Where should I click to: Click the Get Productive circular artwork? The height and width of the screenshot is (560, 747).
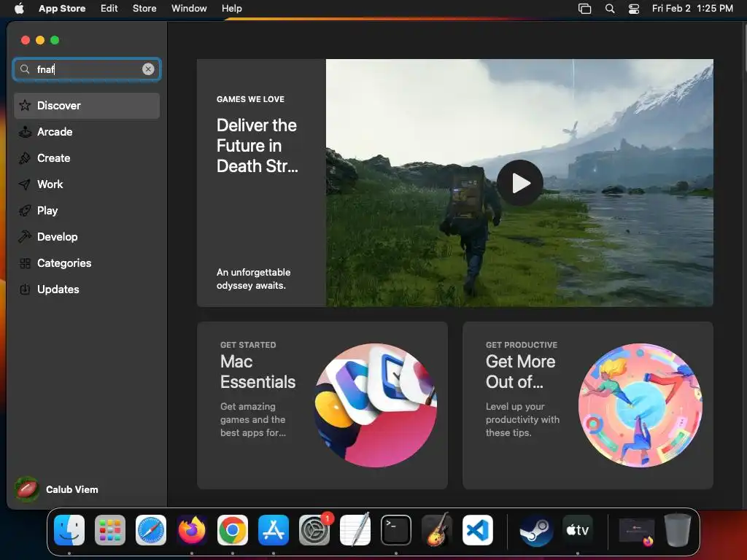click(x=640, y=405)
